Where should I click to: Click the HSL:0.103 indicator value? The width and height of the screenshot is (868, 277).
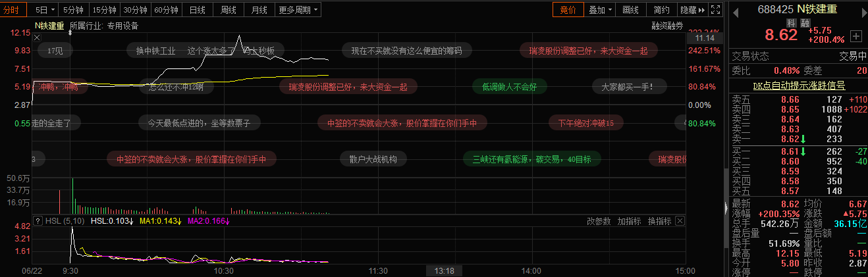click(112, 221)
